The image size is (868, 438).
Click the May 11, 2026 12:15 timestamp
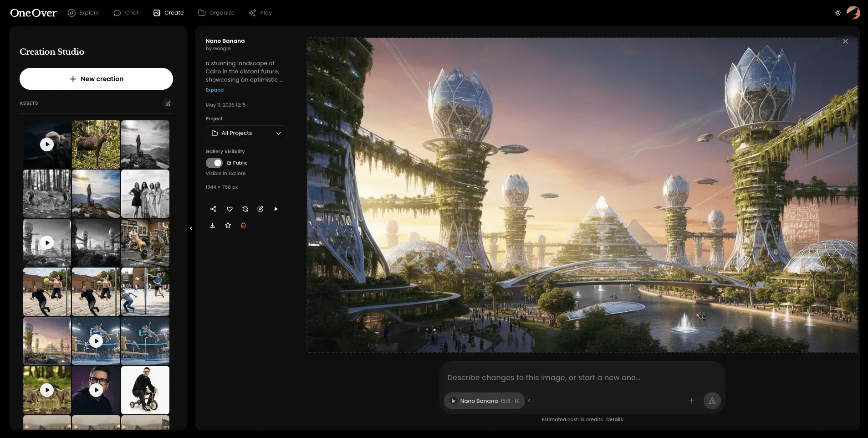225,105
